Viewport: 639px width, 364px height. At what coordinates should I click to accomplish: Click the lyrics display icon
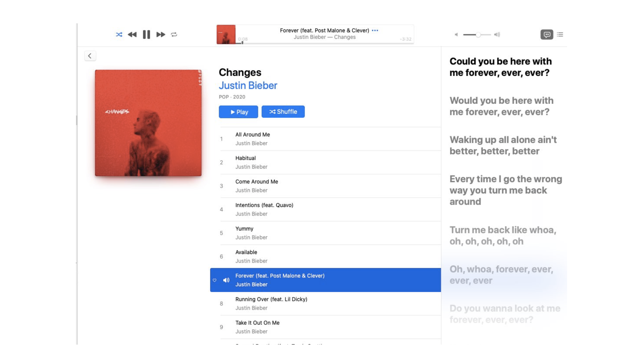546,34
